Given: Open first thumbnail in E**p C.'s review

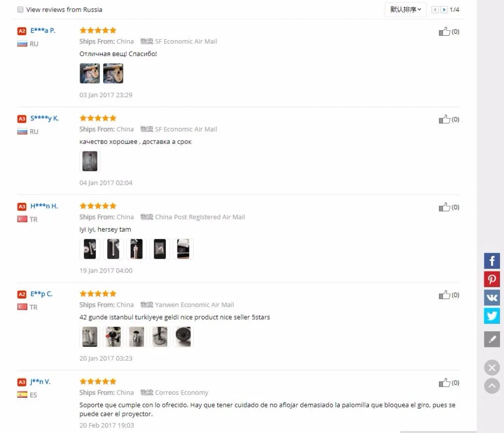Looking at the screenshot, I should [90, 337].
